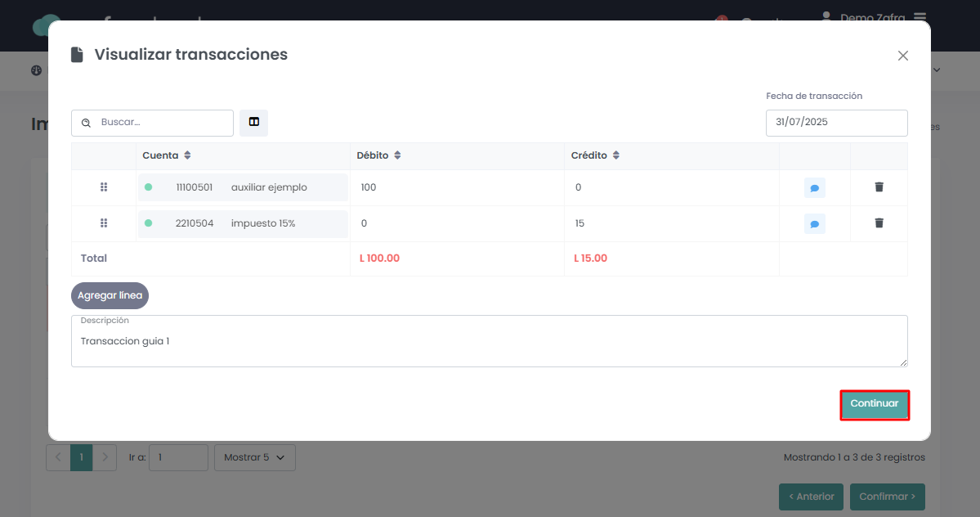980x517 pixels.
Task: Sort table by Crédito column
Action: (615, 155)
